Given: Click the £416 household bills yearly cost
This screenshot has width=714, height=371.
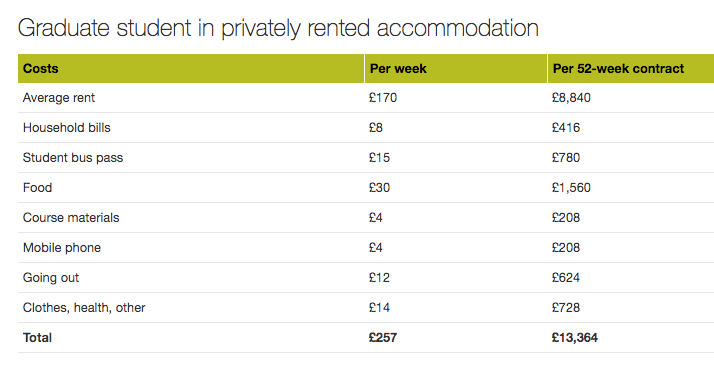Looking at the screenshot, I should 566,128.
